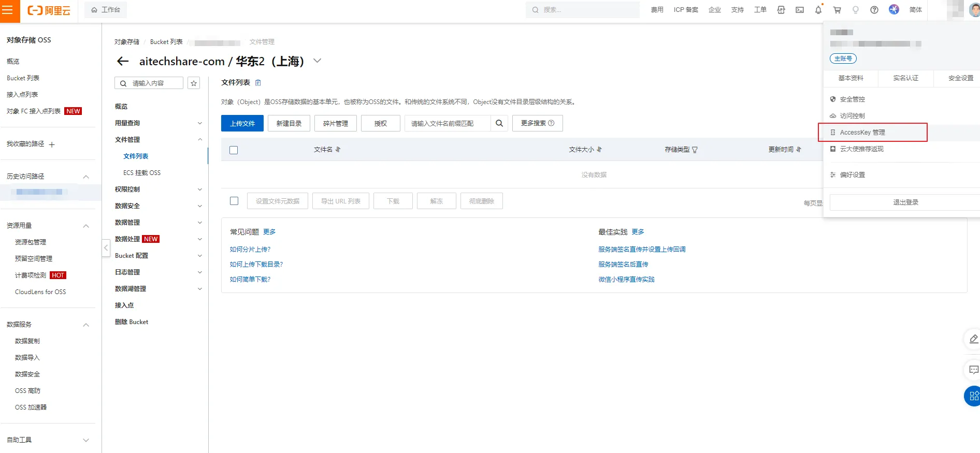
Task: Collapse the bucket side menu with the arrow handle
Action: coord(106,247)
